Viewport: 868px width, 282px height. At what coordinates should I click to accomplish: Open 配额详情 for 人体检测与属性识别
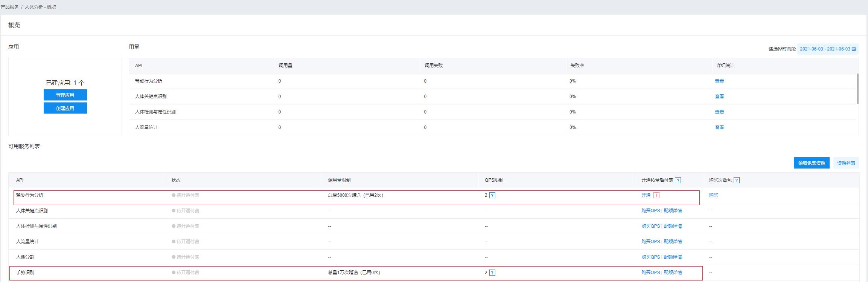673,226
